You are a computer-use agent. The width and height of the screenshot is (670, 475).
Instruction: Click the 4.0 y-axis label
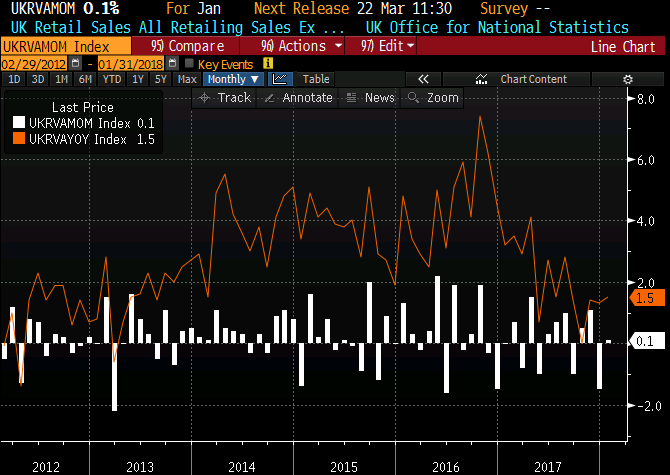click(645, 221)
